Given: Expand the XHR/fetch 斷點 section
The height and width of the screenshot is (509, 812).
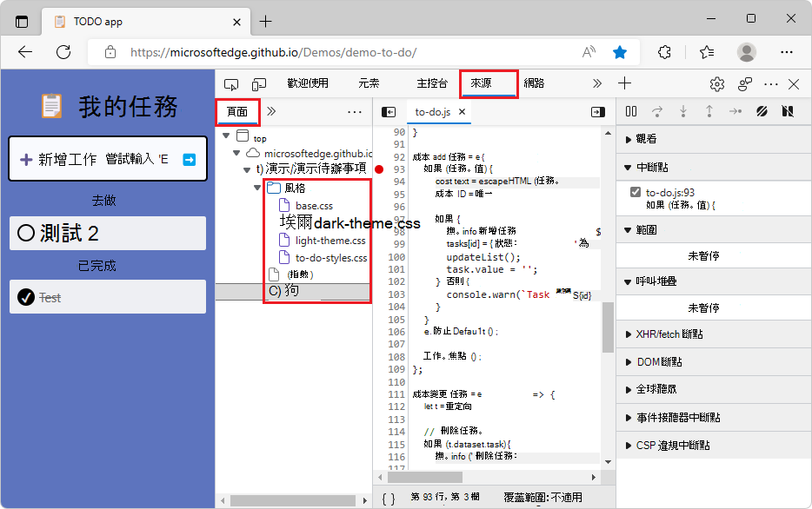Looking at the screenshot, I should click(x=629, y=334).
